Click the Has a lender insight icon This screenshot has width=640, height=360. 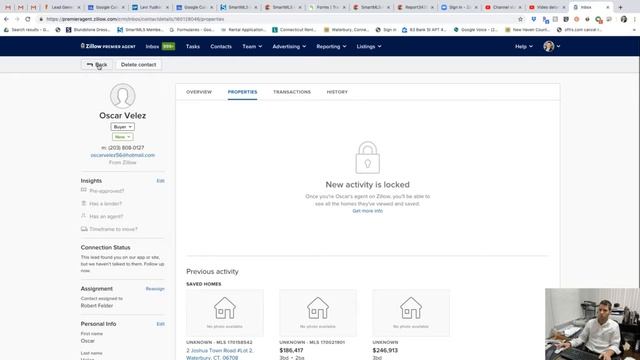tap(84, 203)
